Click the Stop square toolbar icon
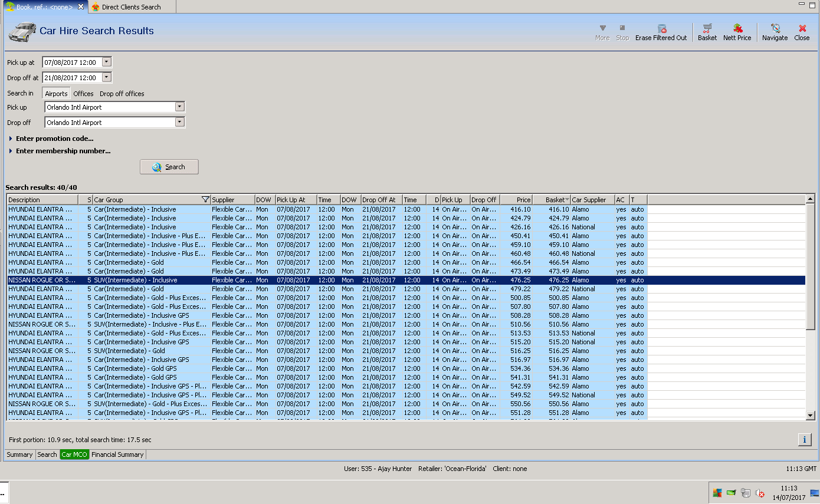Viewport: 820px width, 504px height. click(622, 28)
